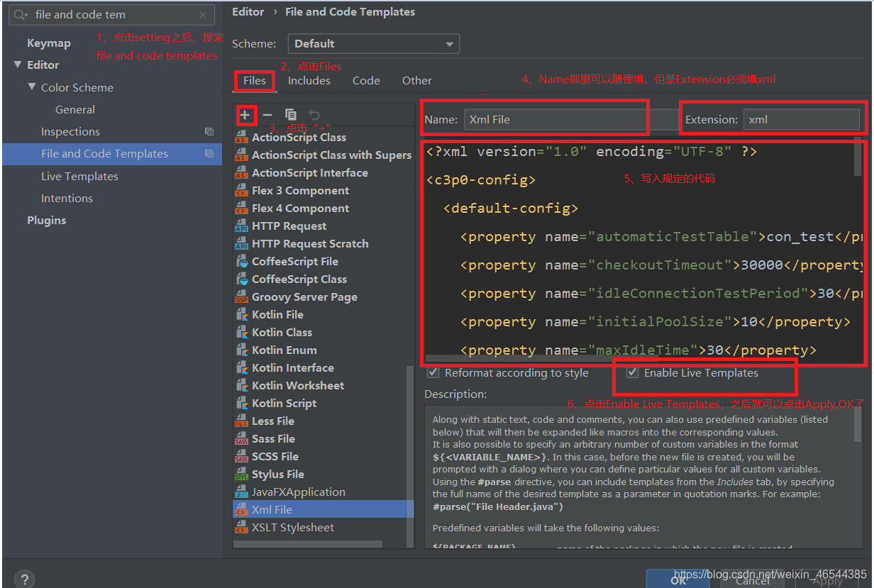Click the scheme icon next to File and Code Templates
This screenshot has height=588, width=874.
click(209, 153)
